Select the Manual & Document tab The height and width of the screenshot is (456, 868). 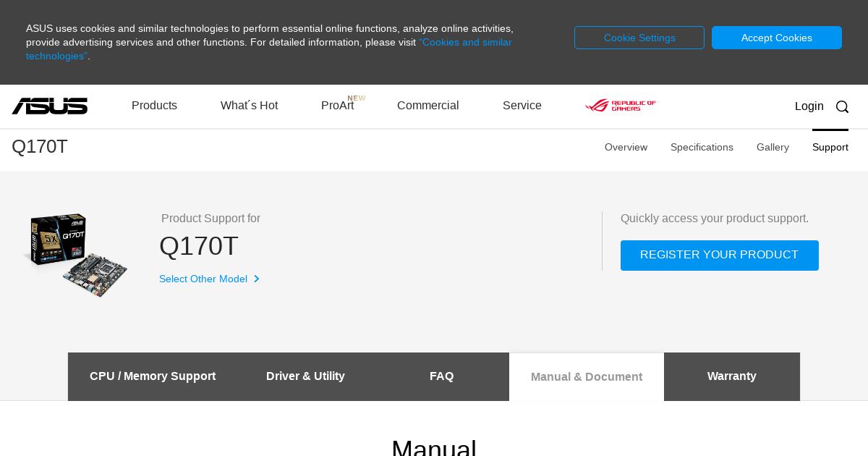587,376
